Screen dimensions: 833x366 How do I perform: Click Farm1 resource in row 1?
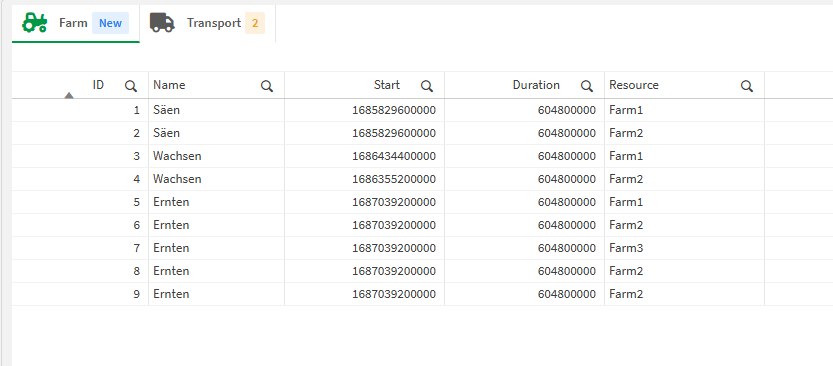click(x=626, y=110)
